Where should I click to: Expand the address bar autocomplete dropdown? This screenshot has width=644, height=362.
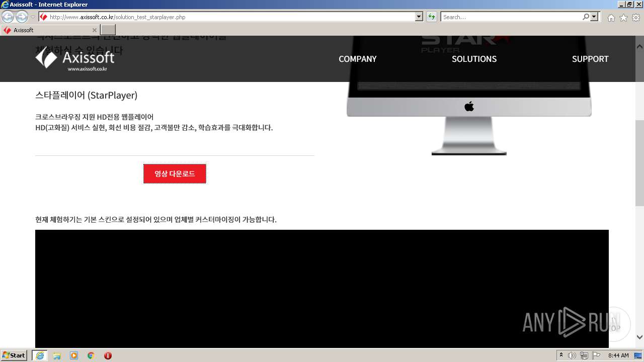419,17
